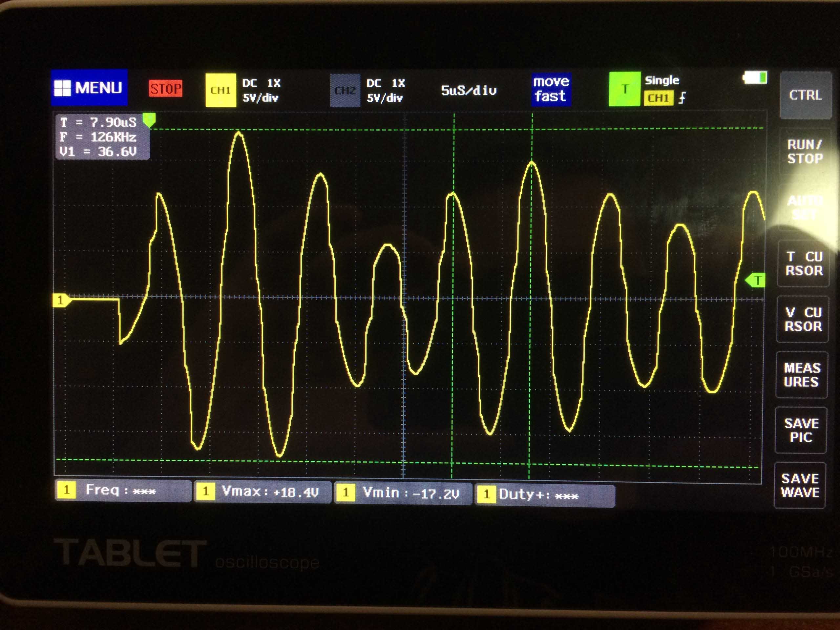
Task: Tap the trigger edge slope icon
Action: 682,98
